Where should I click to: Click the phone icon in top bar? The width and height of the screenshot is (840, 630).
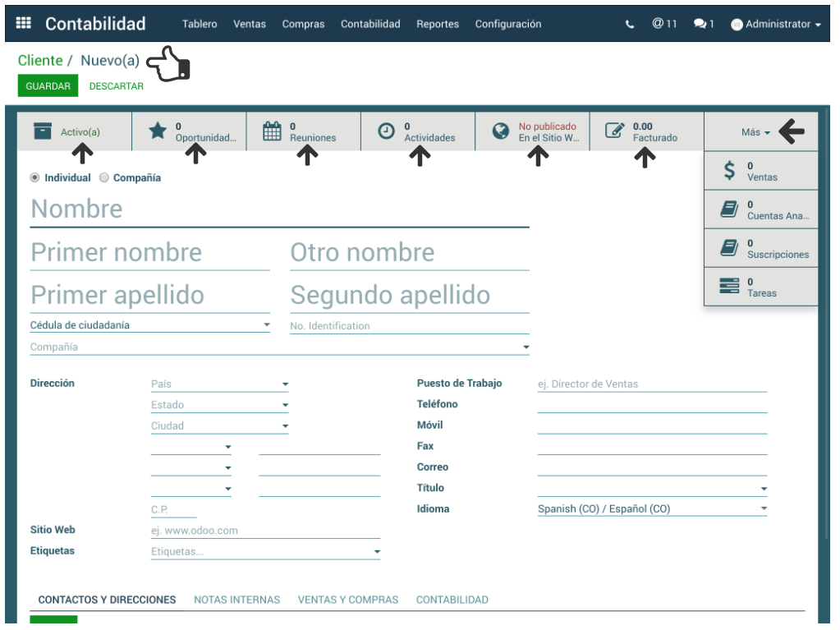630,25
